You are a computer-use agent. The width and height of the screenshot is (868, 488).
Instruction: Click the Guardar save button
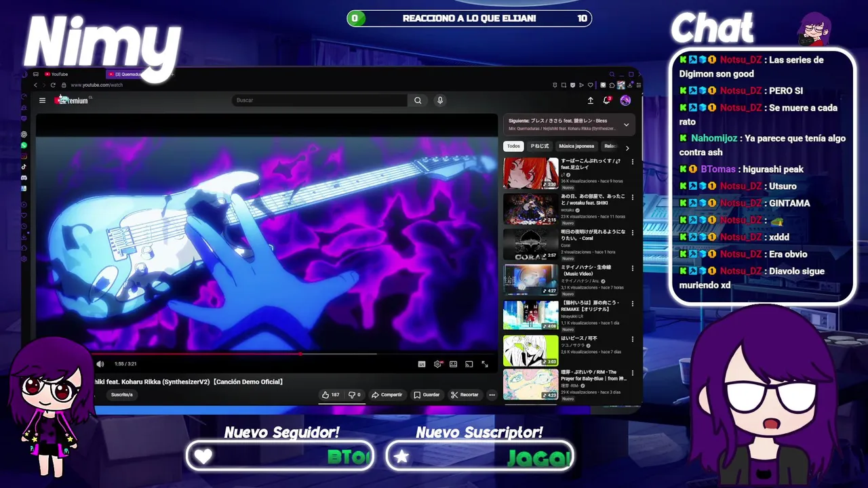[x=427, y=394]
